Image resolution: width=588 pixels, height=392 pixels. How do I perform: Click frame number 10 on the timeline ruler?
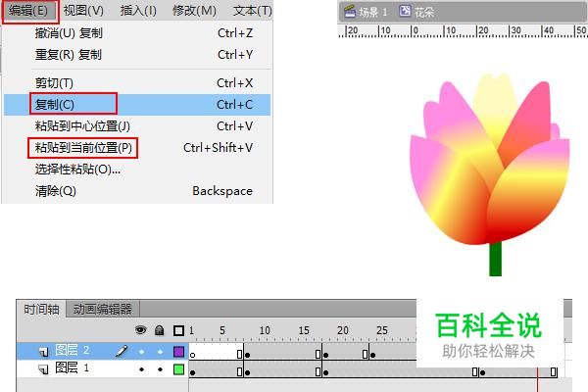tap(265, 330)
